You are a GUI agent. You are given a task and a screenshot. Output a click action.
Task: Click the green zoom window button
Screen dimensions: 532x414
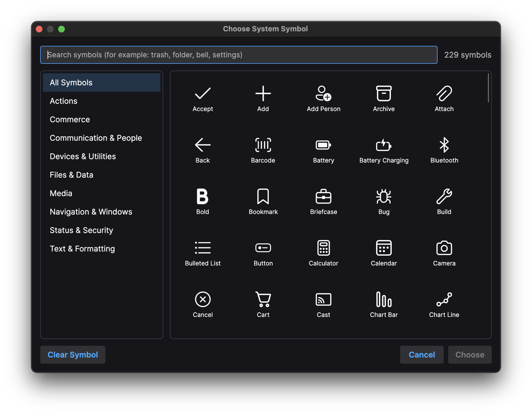(61, 29)
